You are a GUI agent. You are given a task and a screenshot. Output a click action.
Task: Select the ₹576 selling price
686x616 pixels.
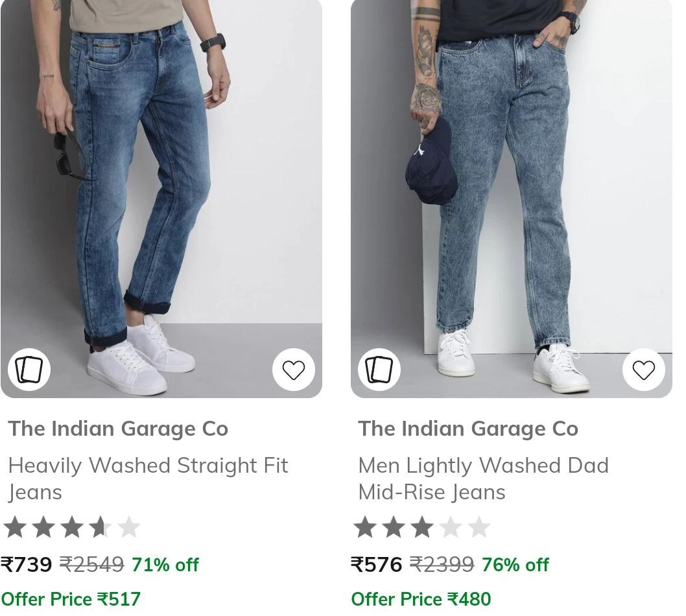tap(376, 564)
